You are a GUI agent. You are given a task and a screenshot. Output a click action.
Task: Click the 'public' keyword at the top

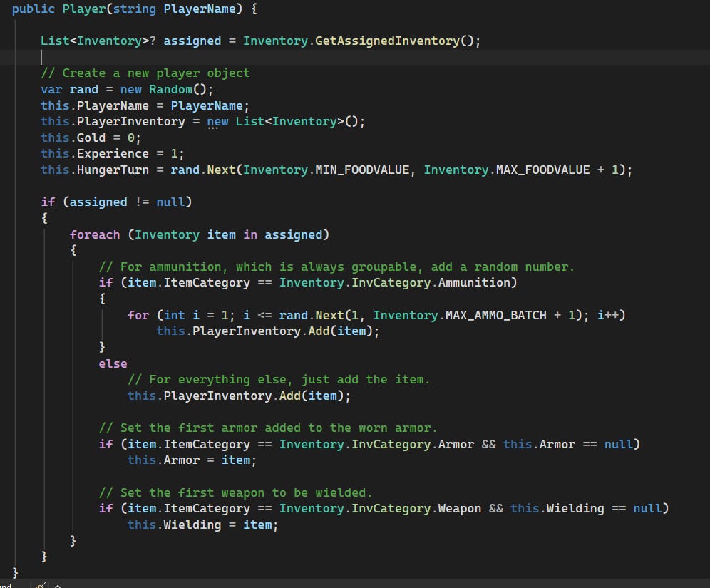pyautogui.click(x=33, y=9)
